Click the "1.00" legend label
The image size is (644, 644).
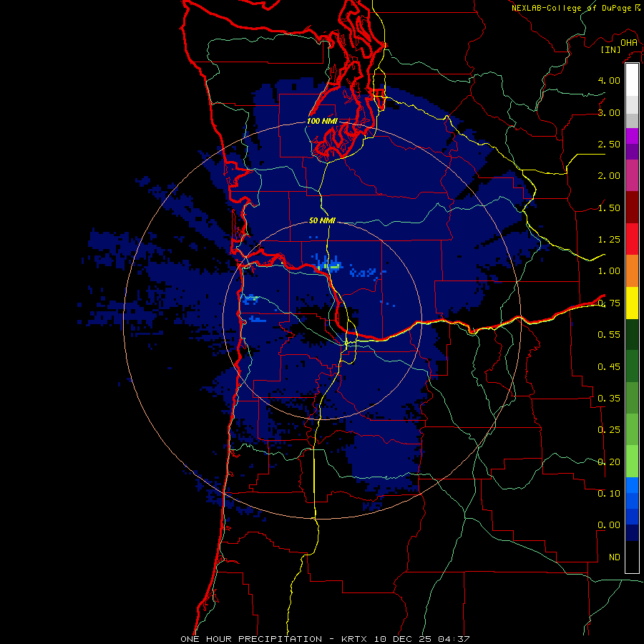(609, 271)
